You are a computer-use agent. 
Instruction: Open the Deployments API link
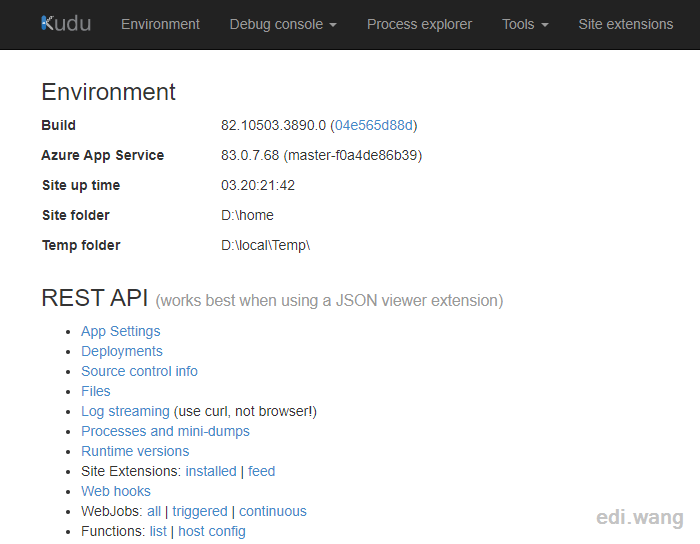click(x=122, y=351)
